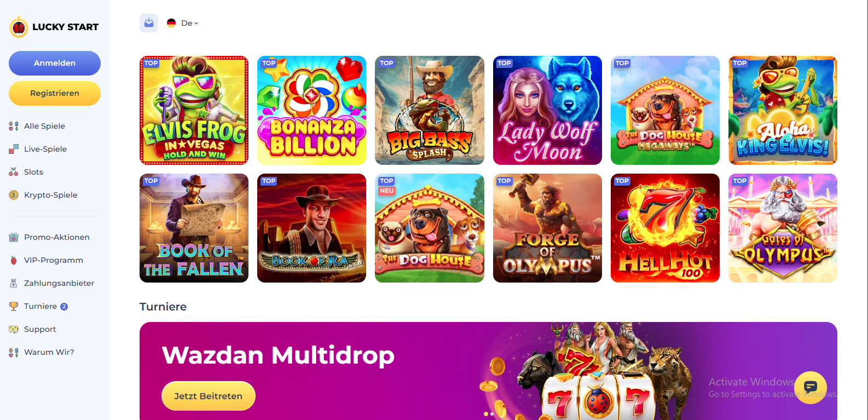Viewport: 868px width, 420px height.
Task: Open Support link in sidebar
Action: (x=40, y=329)
